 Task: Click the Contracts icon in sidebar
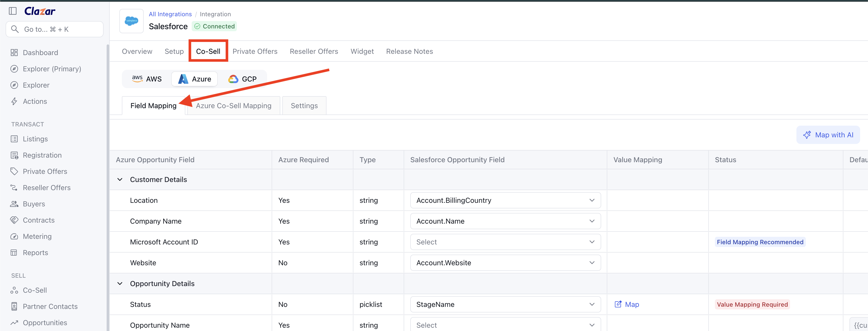14,220
